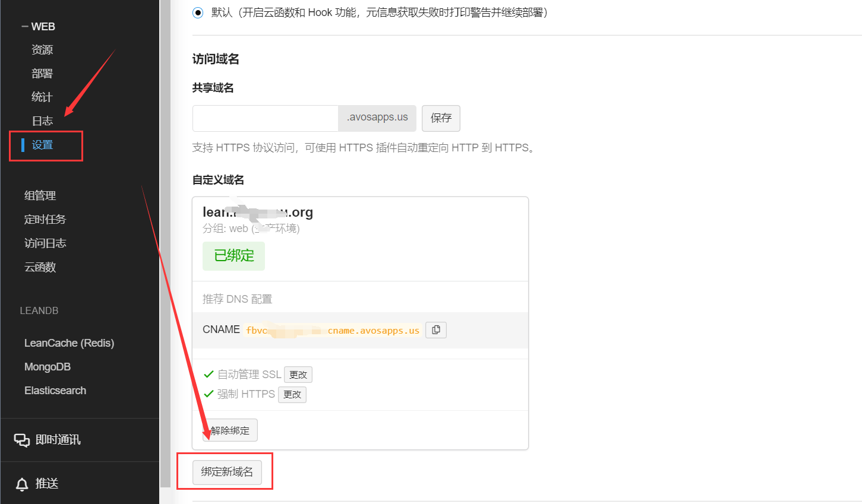
Task: Open 云函数 section
Action: (x=40, y=267)
